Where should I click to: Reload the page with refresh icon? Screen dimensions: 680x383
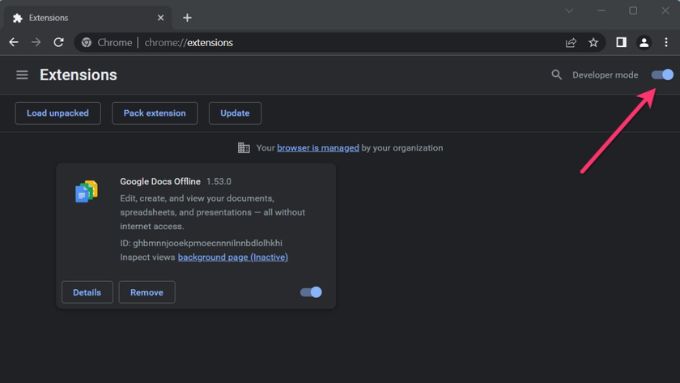coord(59,43)
